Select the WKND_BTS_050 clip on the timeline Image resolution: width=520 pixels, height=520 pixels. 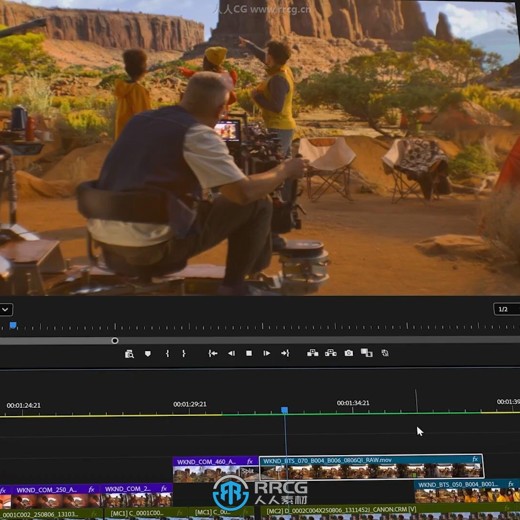click(467, 492)
